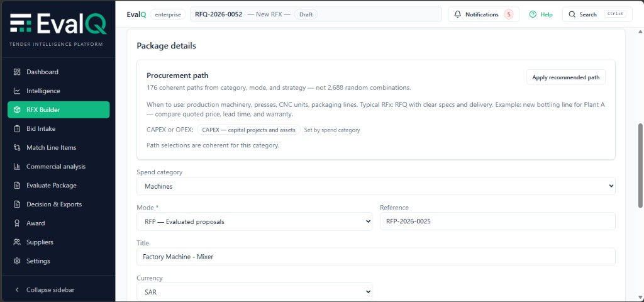The height and width of the screenshot is (302, 644).
Task: Open the Suppliers page
Action: pyautogui.click(x=58, y=242)
